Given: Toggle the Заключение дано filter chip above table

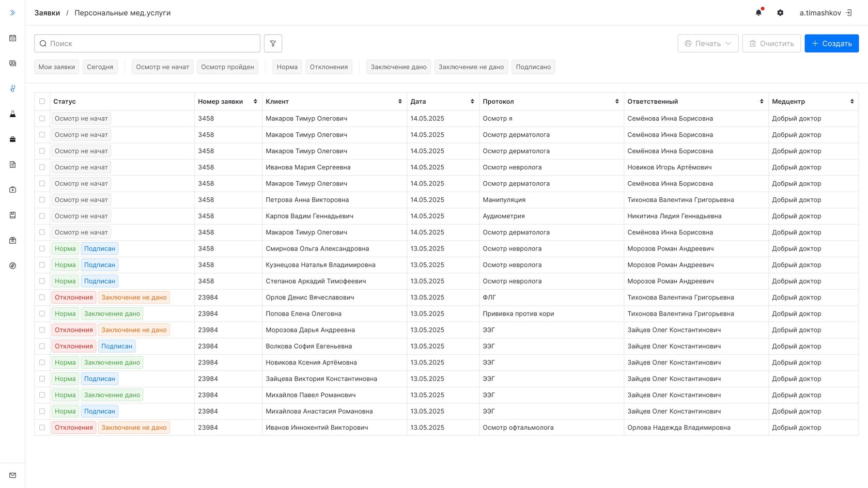Looking at the screenshot, I should [399, 67].
